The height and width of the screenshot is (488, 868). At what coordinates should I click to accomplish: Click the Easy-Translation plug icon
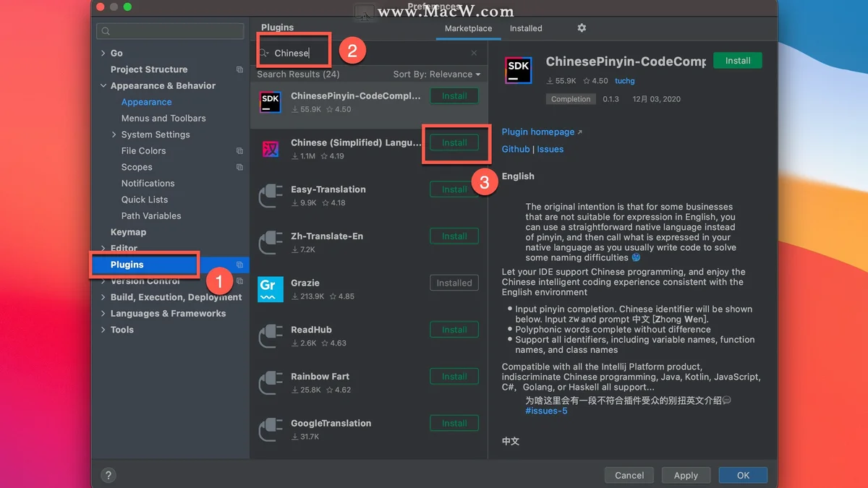click(271, 196)
